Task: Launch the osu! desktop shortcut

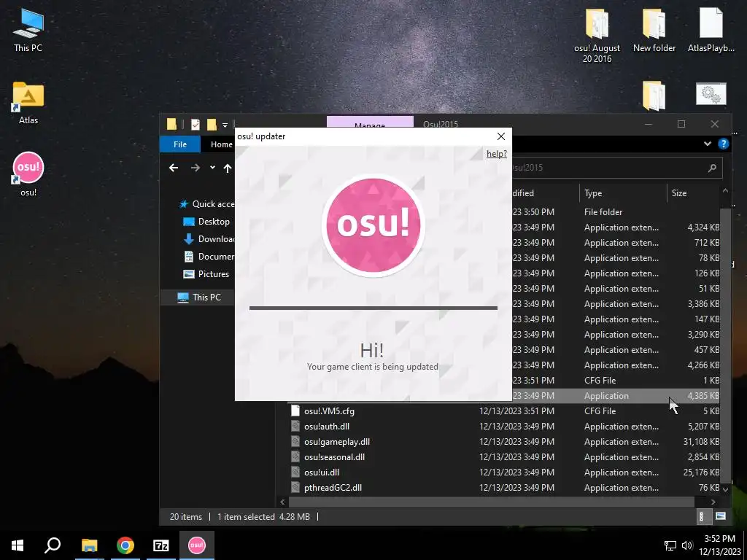Action: (x=28, y=174)
